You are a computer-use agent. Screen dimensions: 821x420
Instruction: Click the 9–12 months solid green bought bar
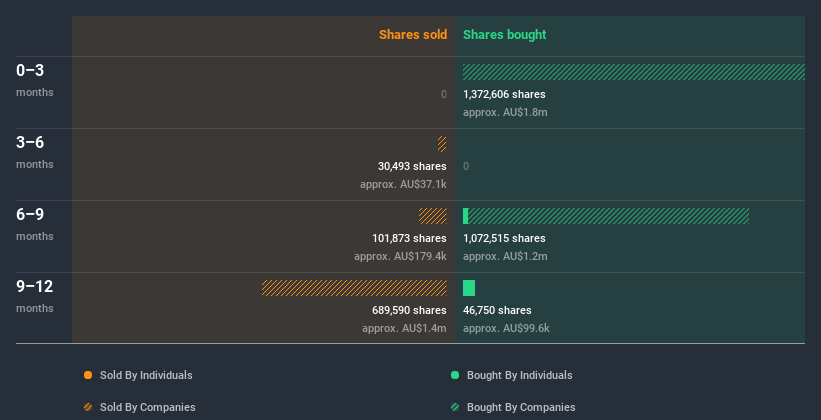[469, 288]
